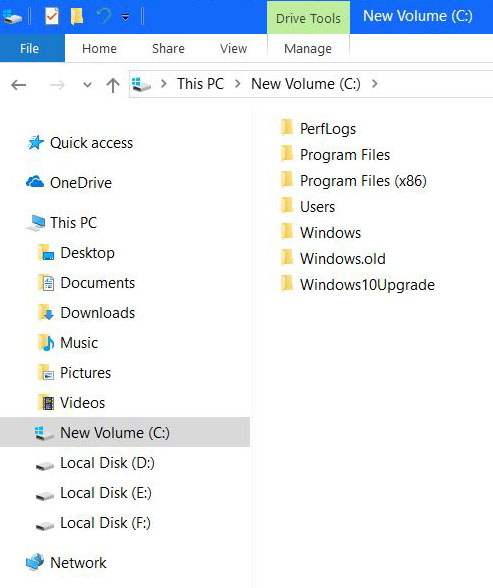Go back with the Back arrow

(18, 85)
